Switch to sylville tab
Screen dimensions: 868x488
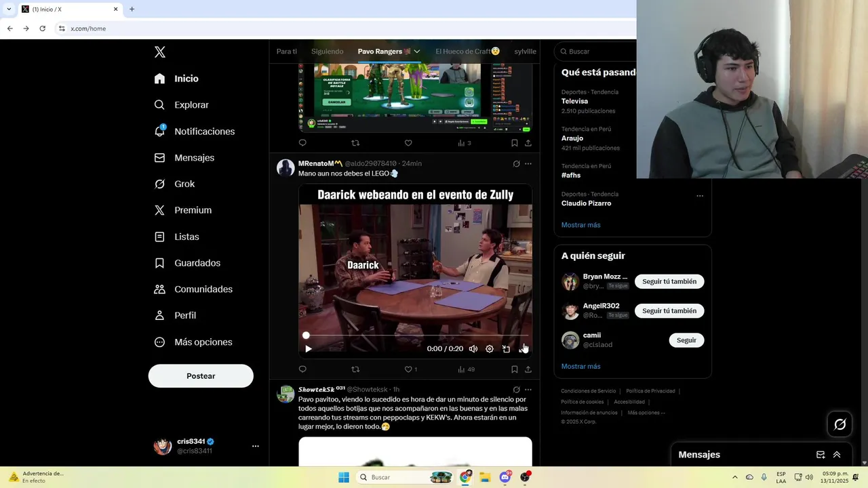(525, 52)
